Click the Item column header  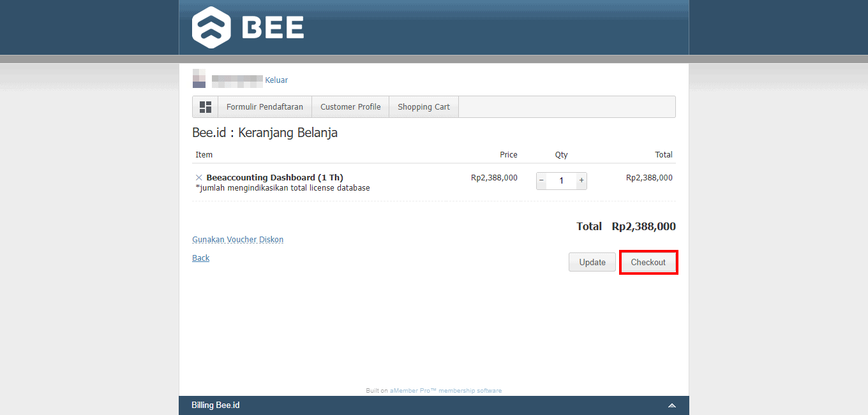(x=204, y=155)
